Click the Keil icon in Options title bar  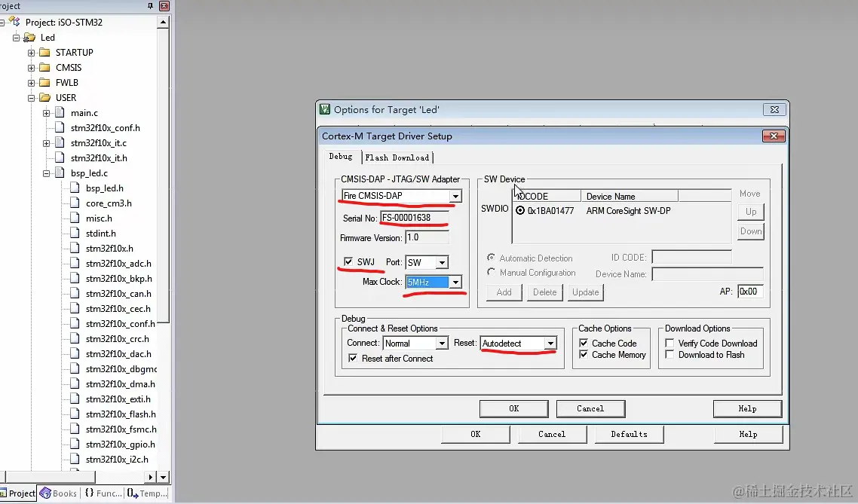point(325,109)
